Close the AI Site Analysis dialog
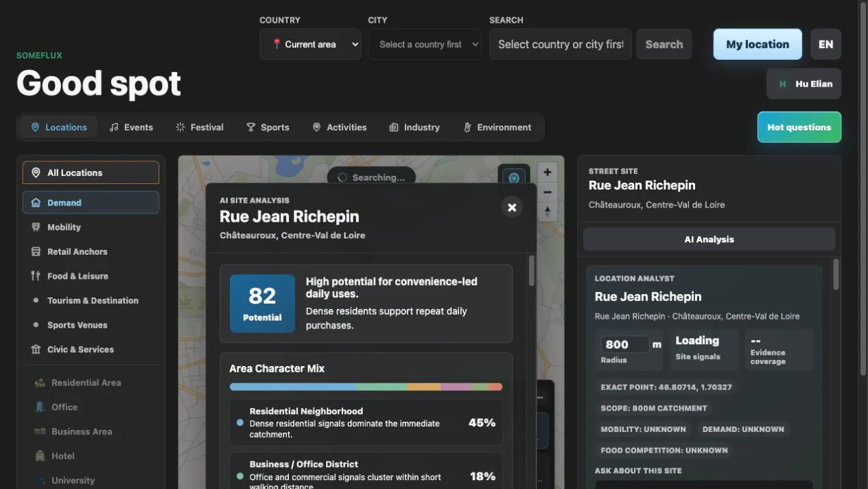Screen dimensions: 868x489 pyautogui.click(x=511, y=207)
